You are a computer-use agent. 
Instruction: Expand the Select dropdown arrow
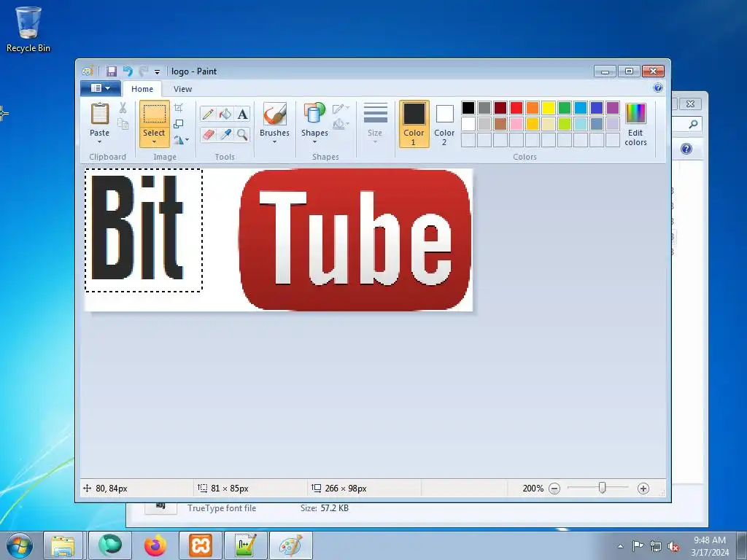(154, 142)
